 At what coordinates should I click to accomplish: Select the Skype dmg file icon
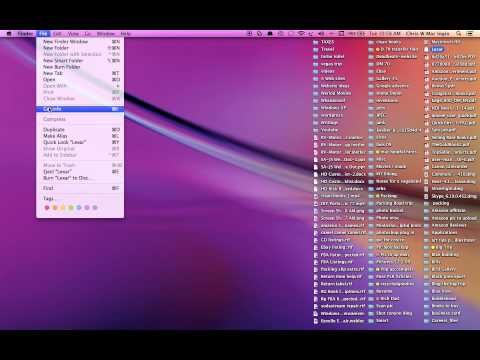426,196
